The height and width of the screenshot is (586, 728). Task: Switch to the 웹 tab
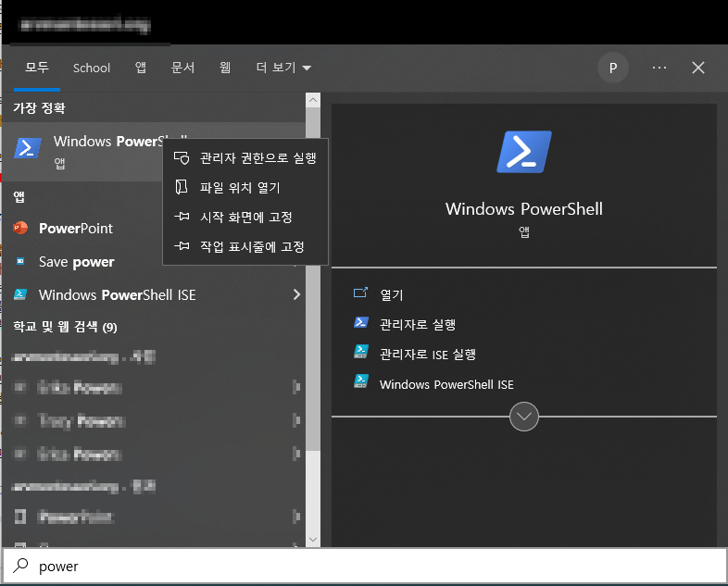pyautogui.click(x=225, y=68)
